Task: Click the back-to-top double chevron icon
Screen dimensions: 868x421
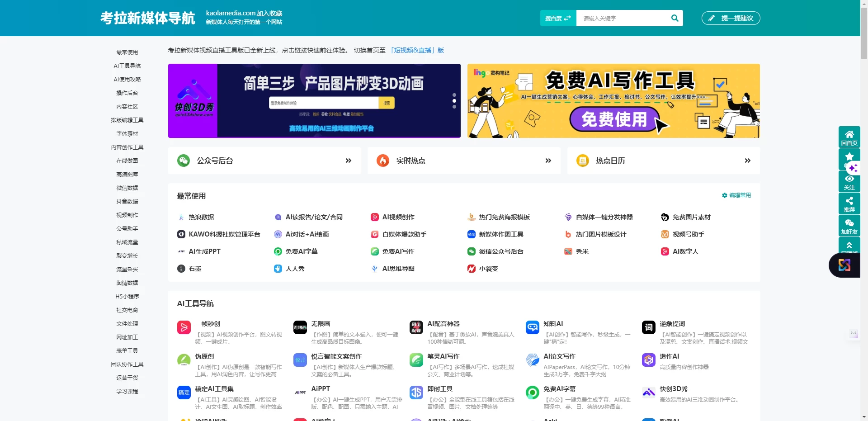Action: pos(849,245)
